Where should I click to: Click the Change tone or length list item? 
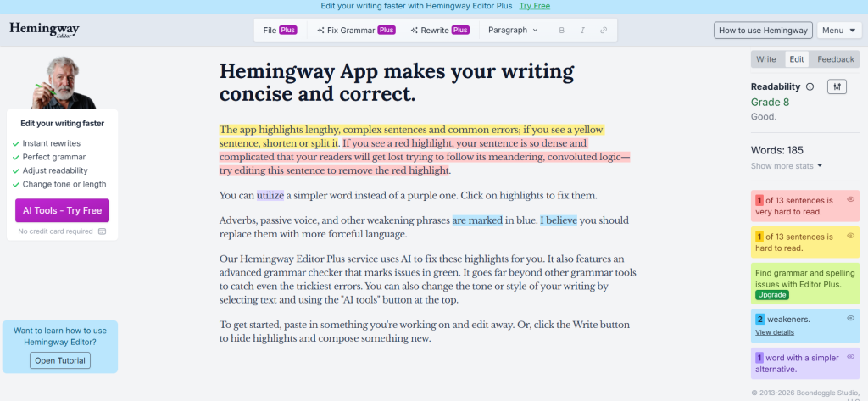[59, 185]
